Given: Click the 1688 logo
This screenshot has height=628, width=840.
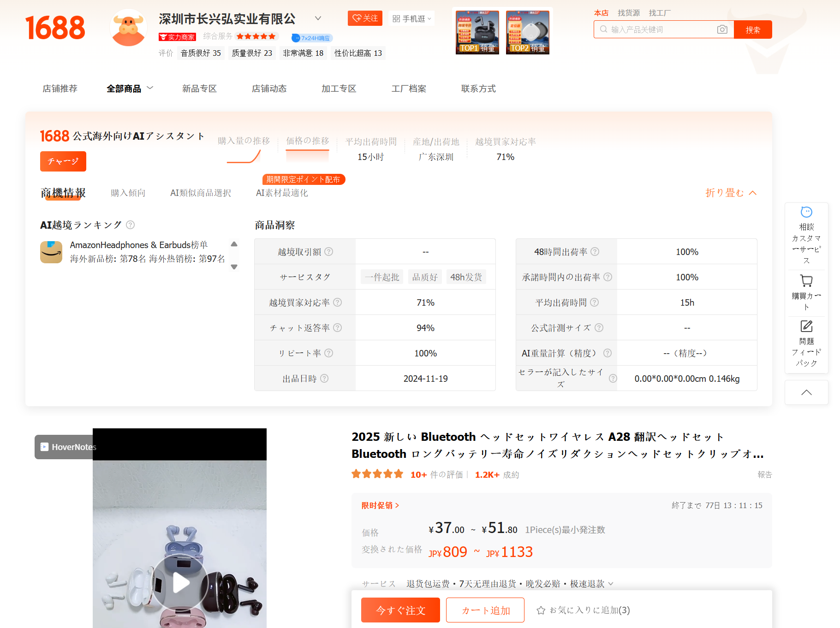Looking at the screenshot, I should (x=55, y=28).
